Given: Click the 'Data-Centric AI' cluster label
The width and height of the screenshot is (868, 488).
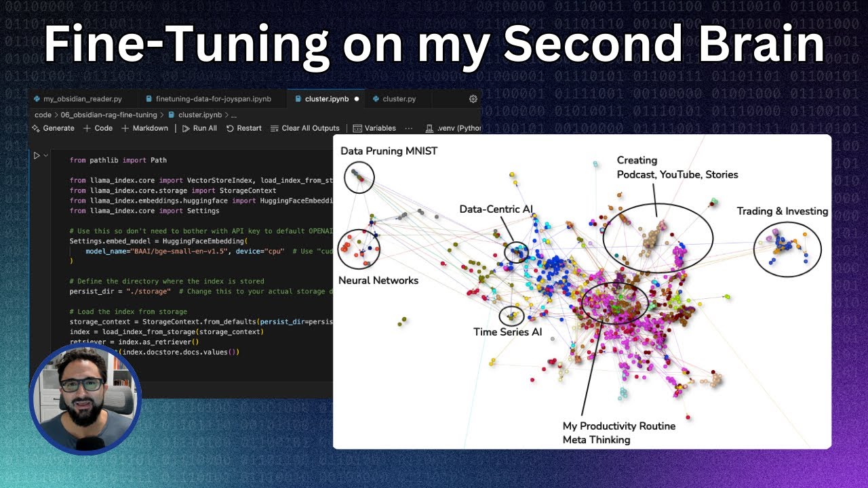Looking at the screenshot, I should tap(496, 209).
